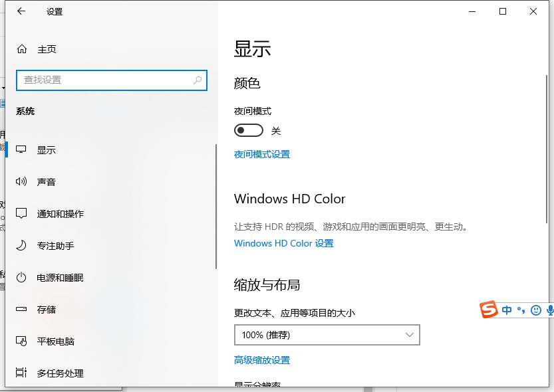Click the 高级缩放设置 link
This screenshot has height=392, width=554.
(x=262, y=360)
